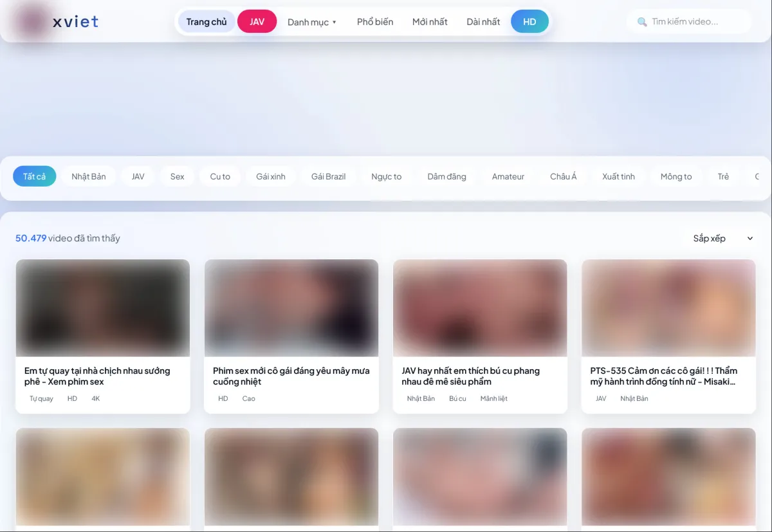Switch to the Mới nhất listing
772x532 pixels.
430,22
